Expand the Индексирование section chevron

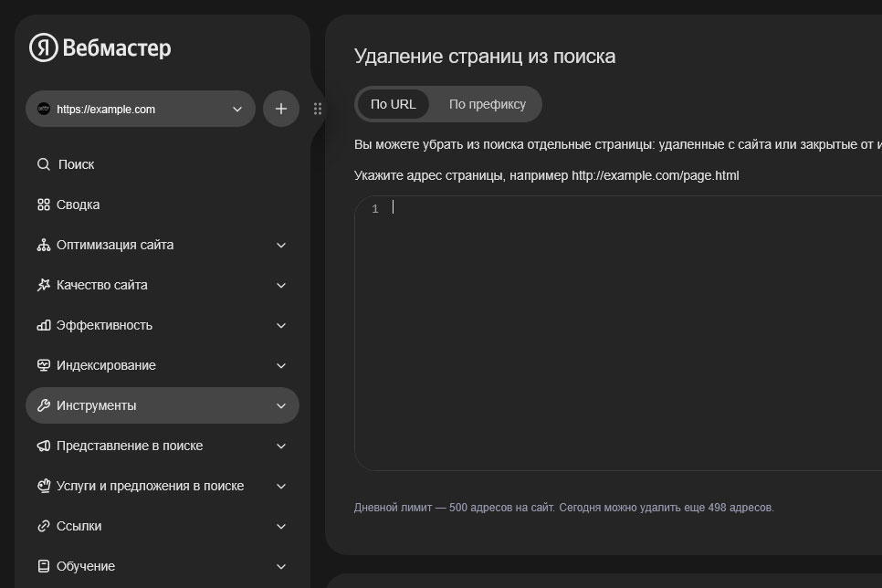[x=281, y=365]
